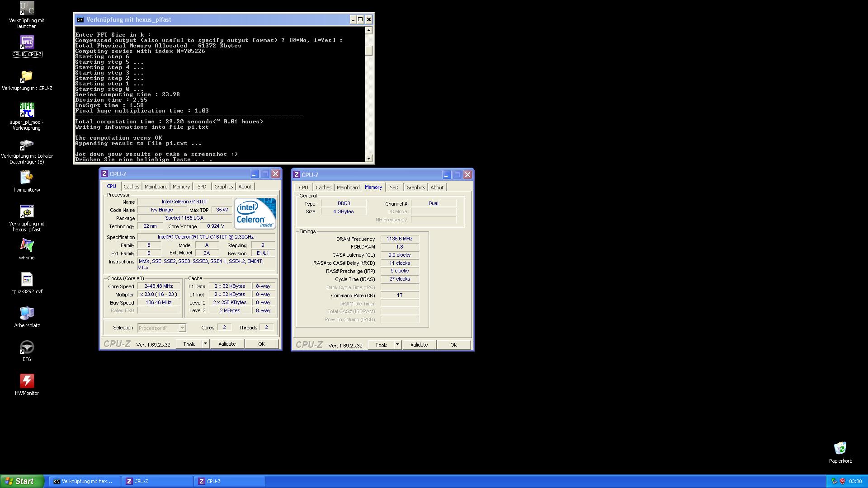Open Arbeitsplatz desktop icon
Image resolution: width=868 pixels, height=488 pixels.
pos(27,313)
